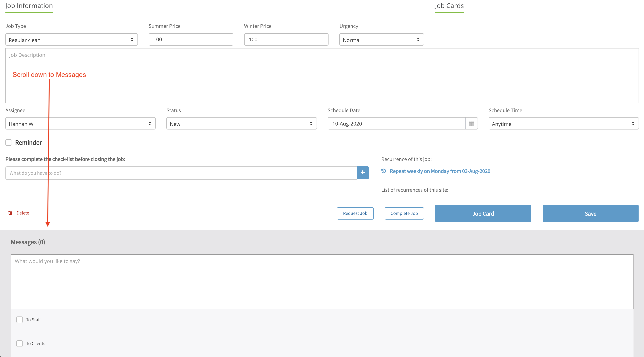Viewport: 644px width, 357px height.
Task: Click into the Job Description text area
Action: 322,75
